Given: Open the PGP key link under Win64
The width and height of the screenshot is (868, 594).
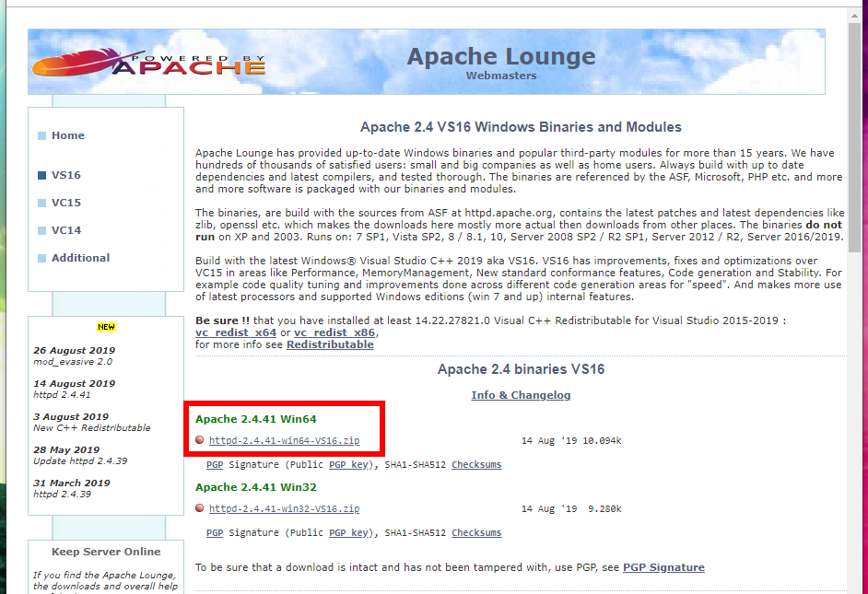Looking at the screenshot, I should [348, 464].
